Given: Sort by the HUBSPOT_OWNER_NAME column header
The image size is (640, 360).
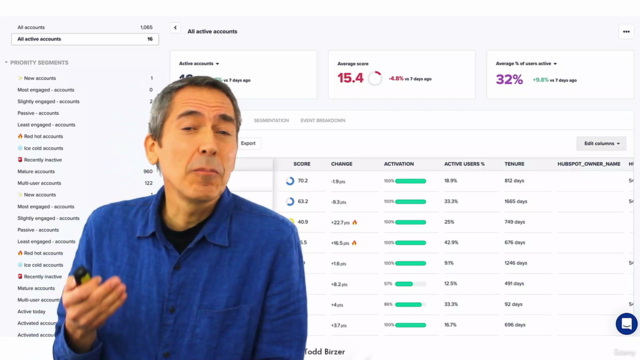Looking at the screenshot, I should (x=589, y=164).
